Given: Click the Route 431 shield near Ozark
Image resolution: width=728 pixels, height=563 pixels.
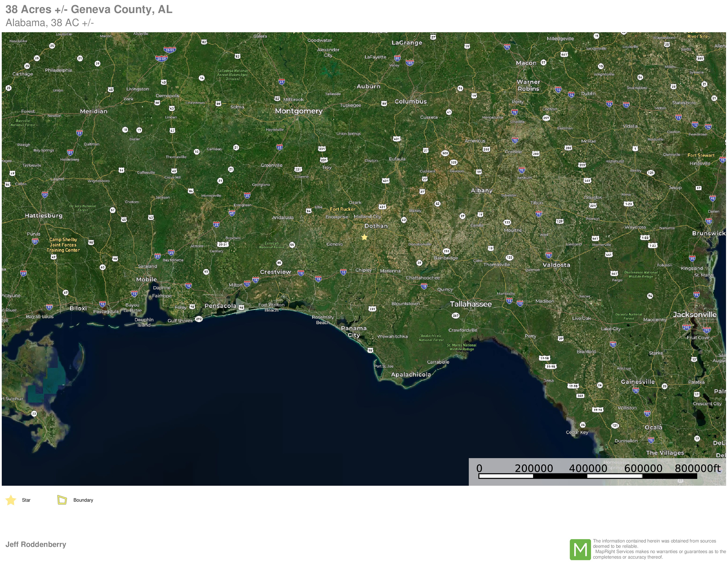Looking at the screenshot, I should point(382,207).
